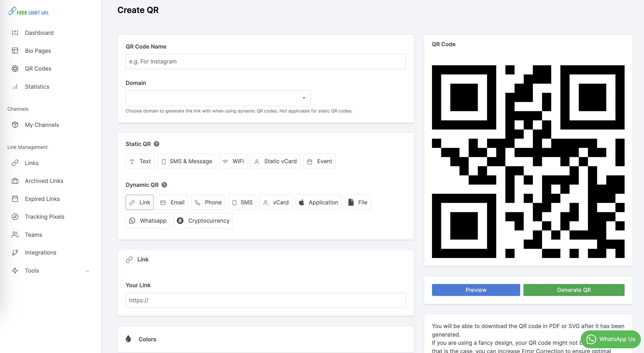Open the Static QR help tooltip
The height and width of the screenshot is (353, 644).
(x=156, y=144)
